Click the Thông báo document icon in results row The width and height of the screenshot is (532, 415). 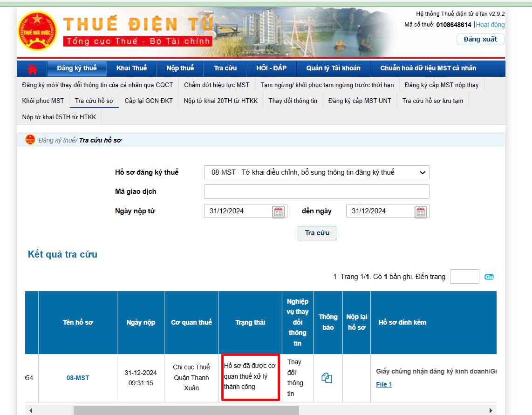click(327, 378)
